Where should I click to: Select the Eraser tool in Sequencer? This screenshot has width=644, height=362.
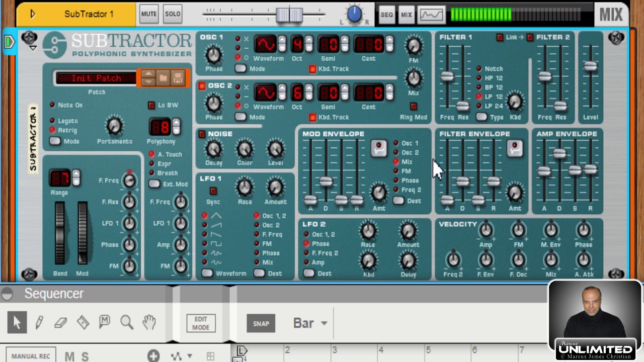click(x=60, y=323)
